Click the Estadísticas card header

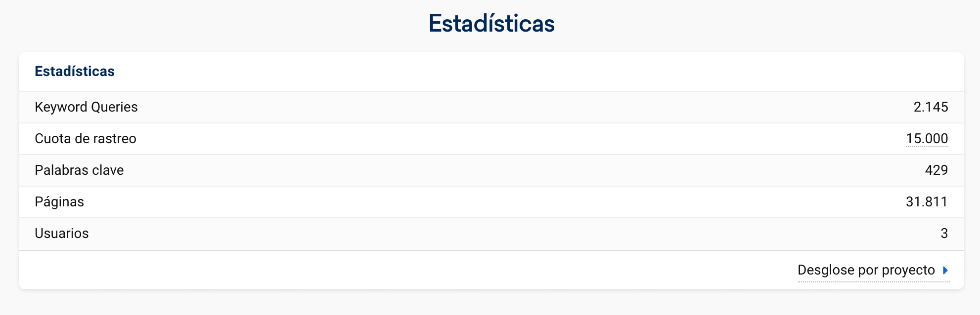(x=75, y=72)
